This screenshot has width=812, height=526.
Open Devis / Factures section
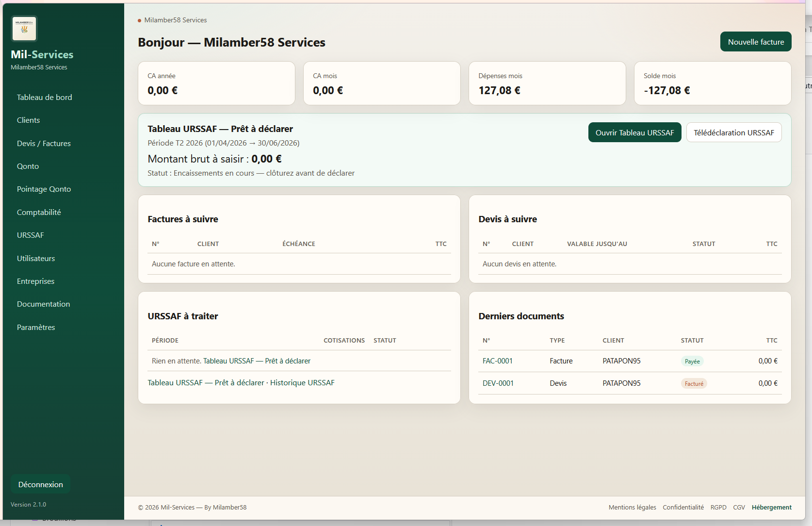(44, 144)
